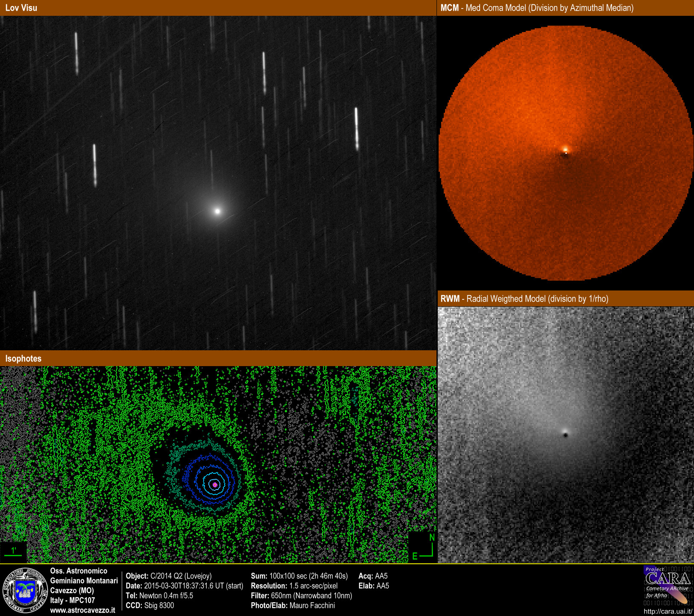Click the 1' scale bar indicator
694x616 pixels.
(x=13, y=551)
